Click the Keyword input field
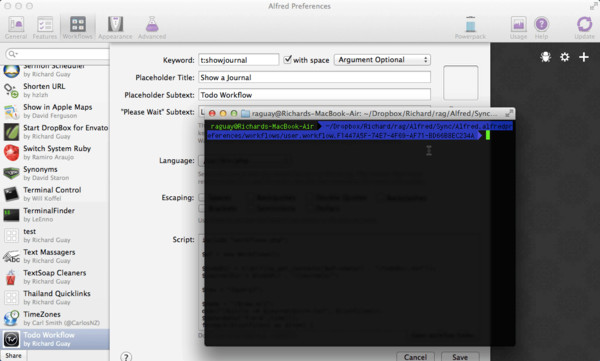This screenshot has width=600, height=361. 238,60
